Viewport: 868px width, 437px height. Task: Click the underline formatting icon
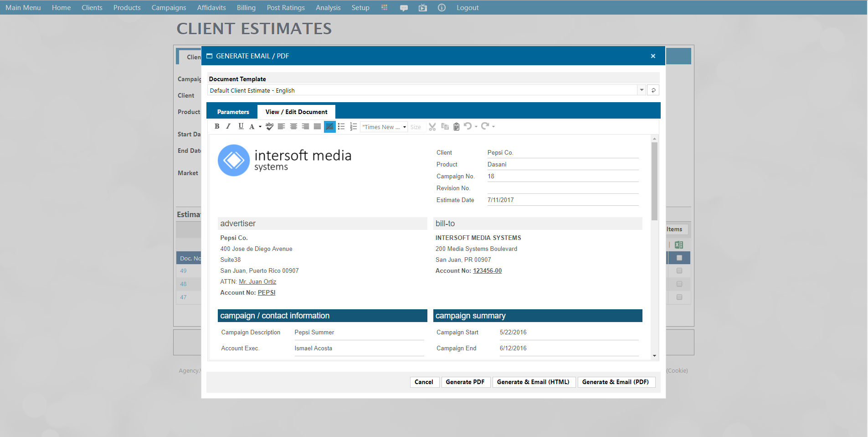point(241,127)
